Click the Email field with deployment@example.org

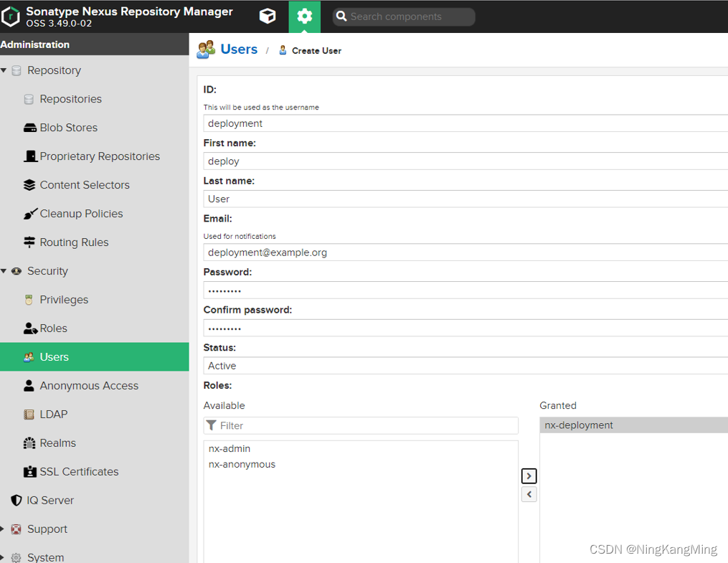(465, 252)
